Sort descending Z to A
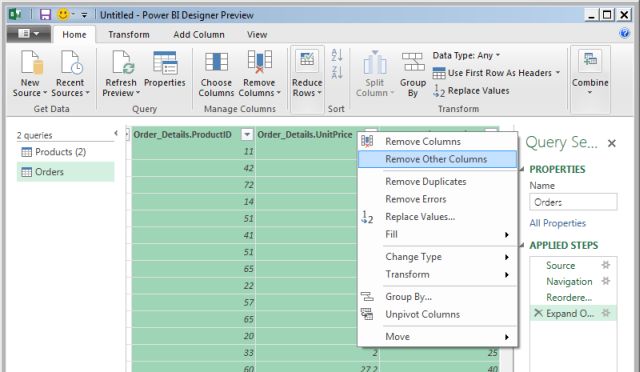The width and height of the screenshot is (640, 372). (337, 72)
